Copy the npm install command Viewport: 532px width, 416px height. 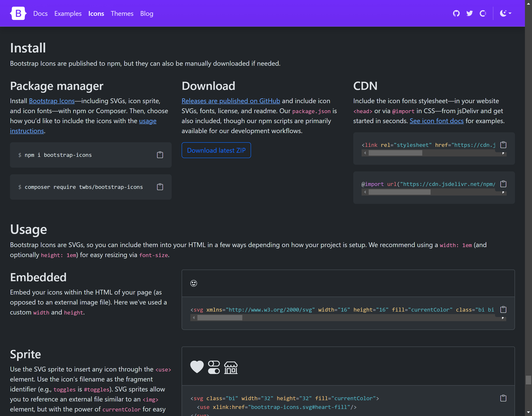point(160,155)
